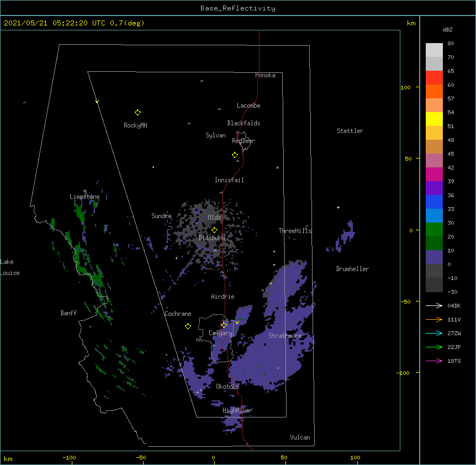Viewport: 476px width, 465px height.
Task: Select the green 22JP arrow legend icon
Action: pyautogui.click(x=434, y=347)
